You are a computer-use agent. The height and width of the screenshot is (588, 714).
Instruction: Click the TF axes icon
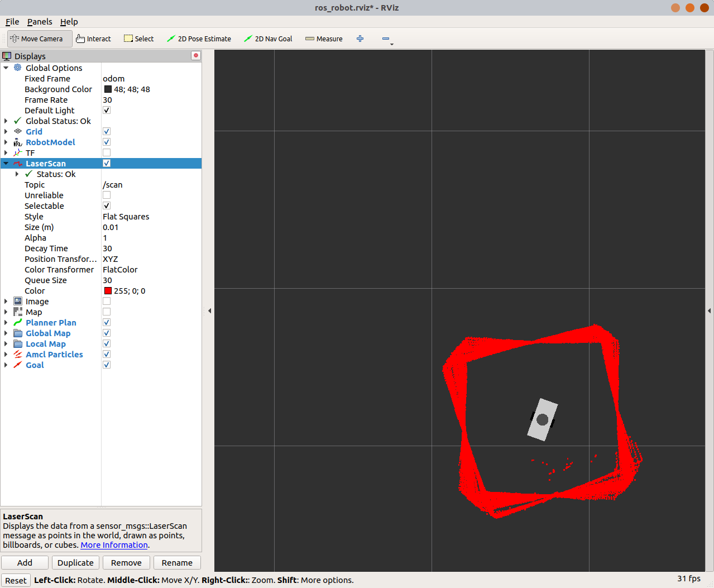coord(18,152)
